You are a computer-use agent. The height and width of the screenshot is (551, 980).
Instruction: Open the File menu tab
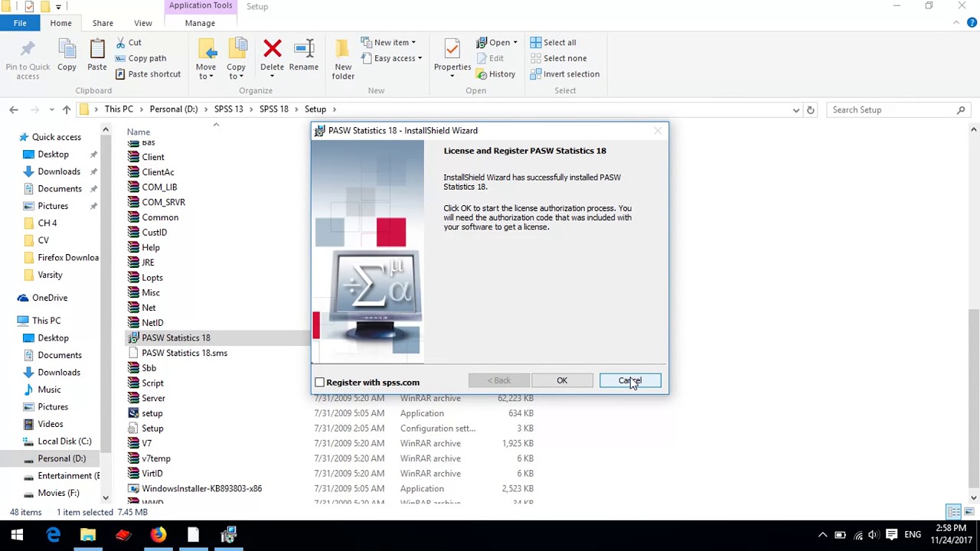click(x=20, y=23)
